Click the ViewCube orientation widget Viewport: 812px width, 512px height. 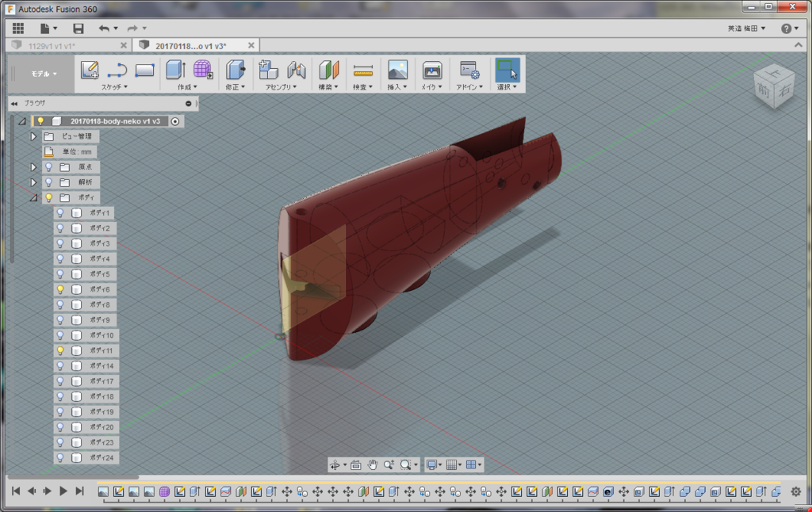[774, 86]
